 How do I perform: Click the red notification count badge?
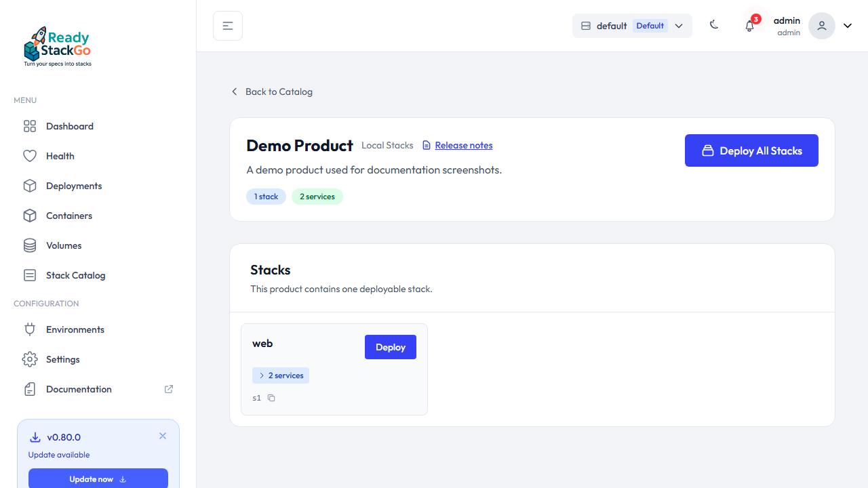pos(756,19)
